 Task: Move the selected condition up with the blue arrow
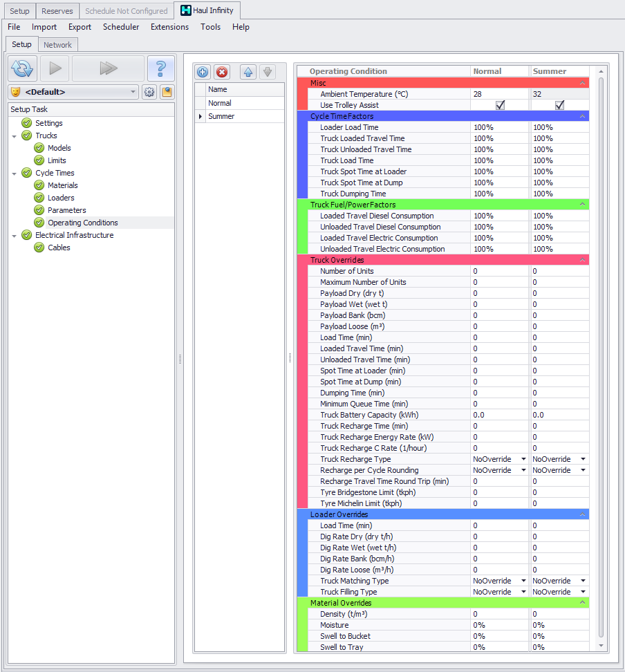point(248,72)
